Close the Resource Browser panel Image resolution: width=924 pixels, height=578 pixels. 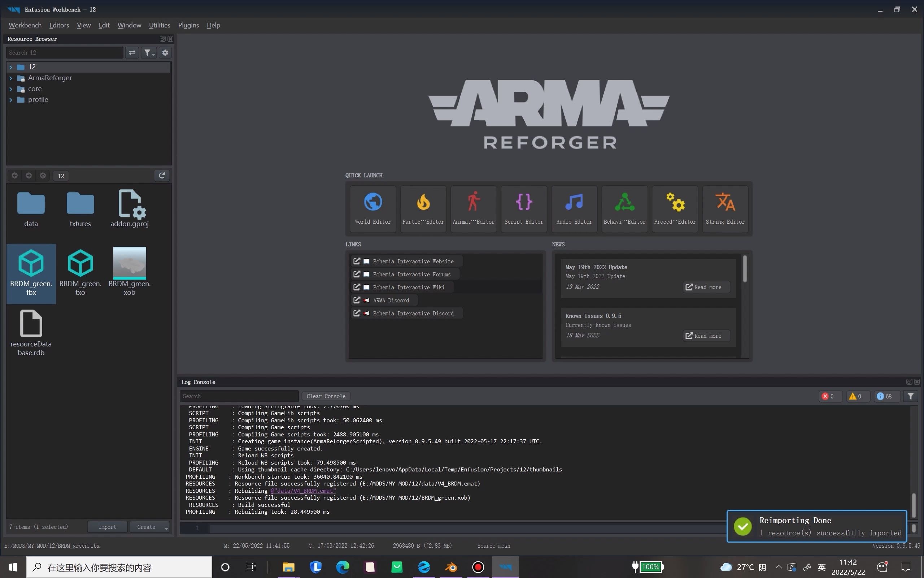point(170,39)
